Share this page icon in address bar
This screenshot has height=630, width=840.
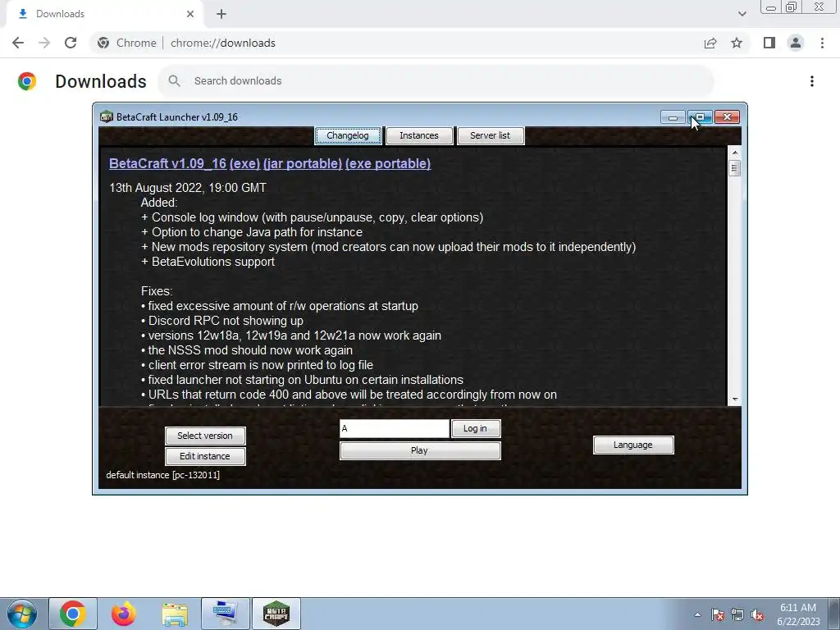click(710, 43)
